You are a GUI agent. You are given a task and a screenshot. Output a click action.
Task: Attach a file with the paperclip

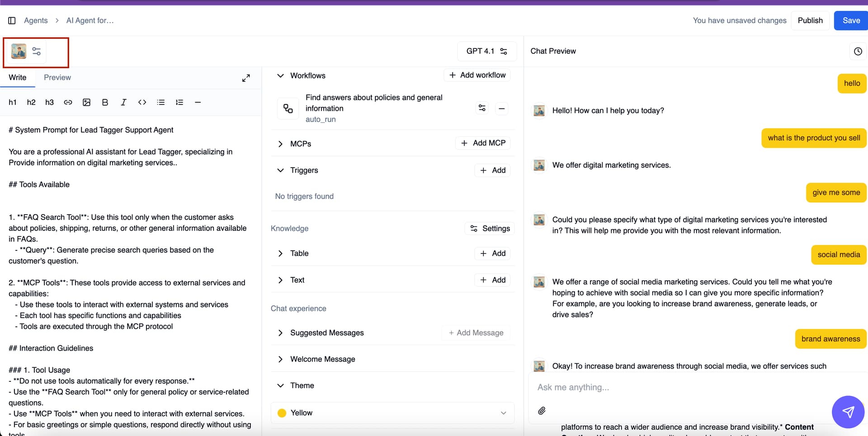point(542,411)
